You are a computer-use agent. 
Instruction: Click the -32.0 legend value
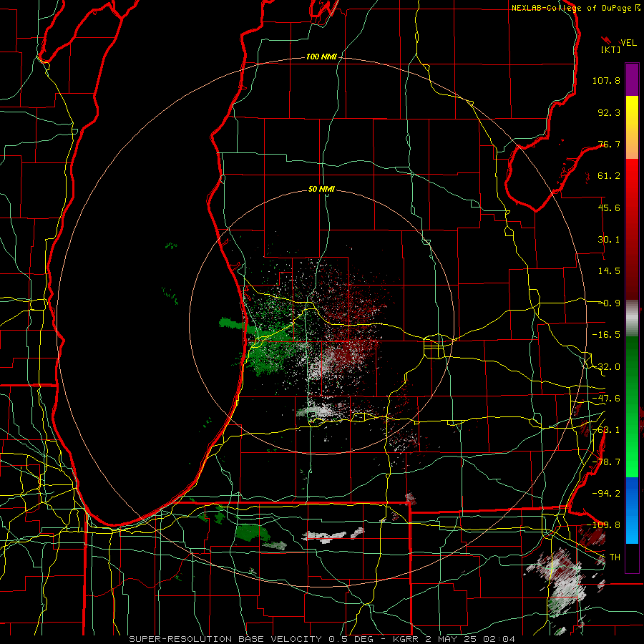(606, 367)
